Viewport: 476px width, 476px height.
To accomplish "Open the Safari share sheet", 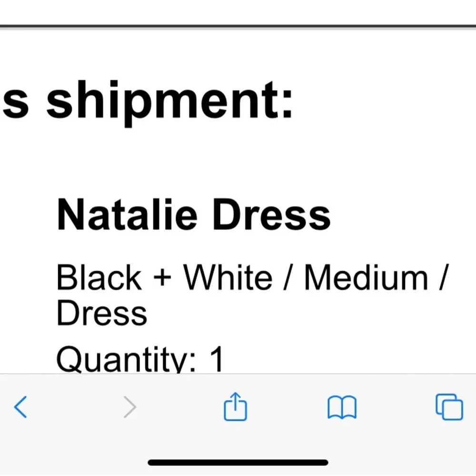I will (236, 407).
